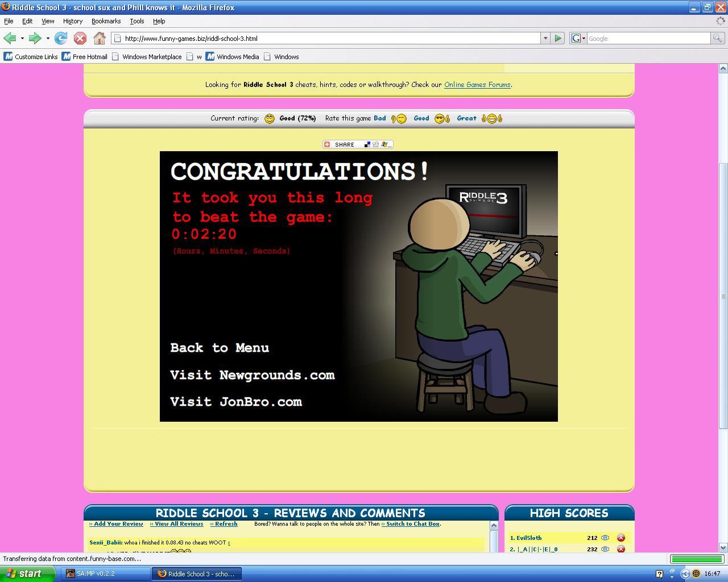Open the Free Hotmail bookmark

pyautogui.click(x=84, y=57)
